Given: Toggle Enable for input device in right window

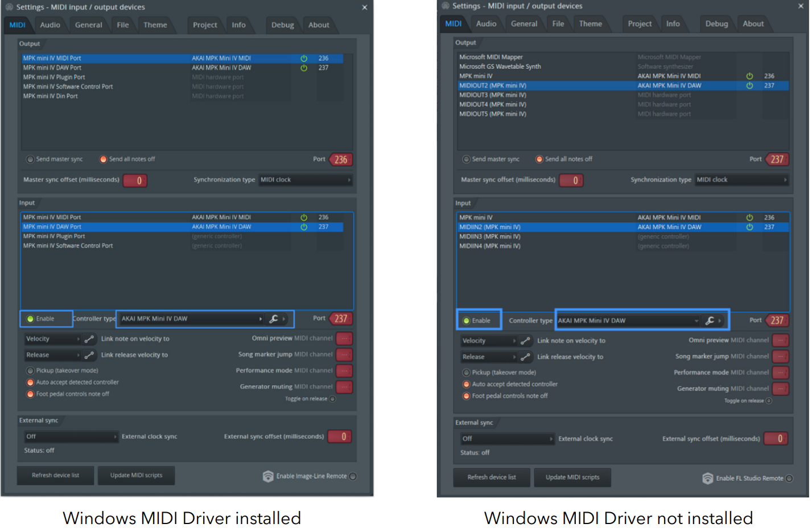Looking at the screenshot, I should 467,321.
